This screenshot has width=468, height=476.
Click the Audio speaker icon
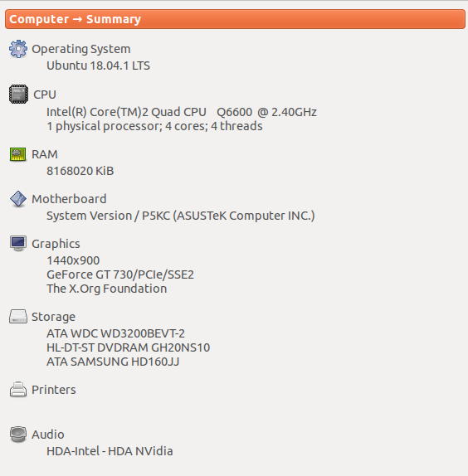pyautogui.click(x=18, y=435)
